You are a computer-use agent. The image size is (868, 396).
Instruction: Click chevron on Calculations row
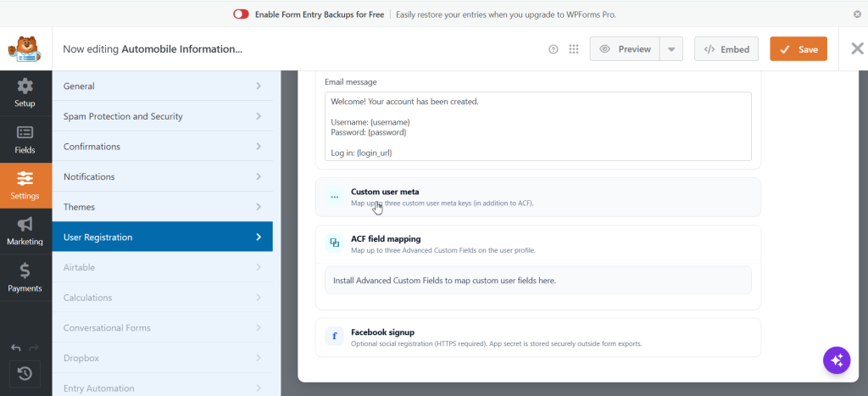[259, 298]
